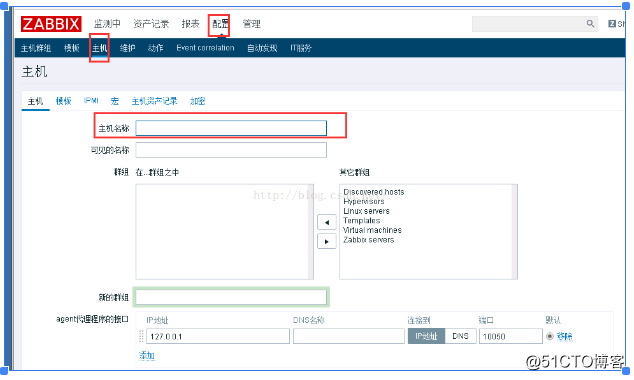The height and width of the screenshot is (380, 634).
Task: Select Virtual machines in other groups
Action: (372, 230)
